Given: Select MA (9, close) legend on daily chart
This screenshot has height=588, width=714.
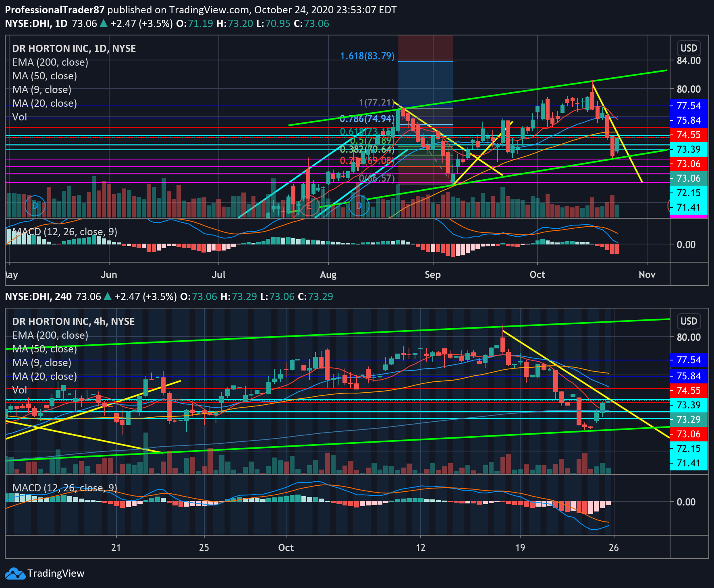Looking at the screenshot, I should coord(42,90).
